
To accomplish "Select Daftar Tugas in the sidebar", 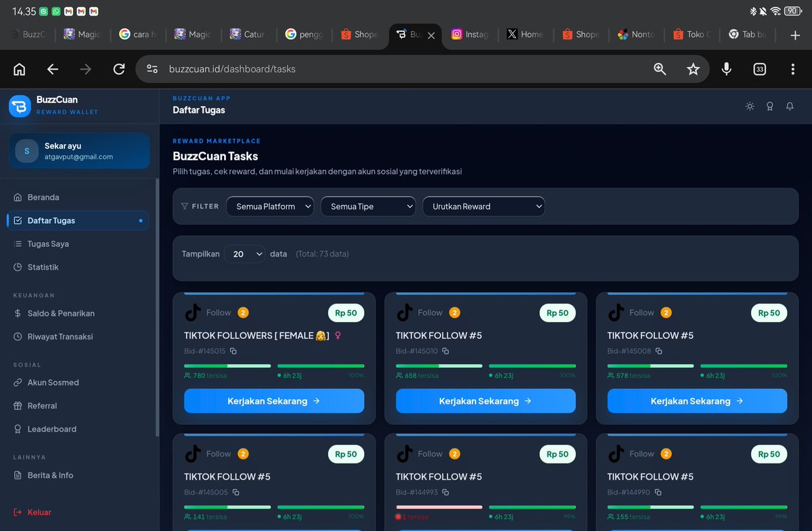I will tap(78, 221).
